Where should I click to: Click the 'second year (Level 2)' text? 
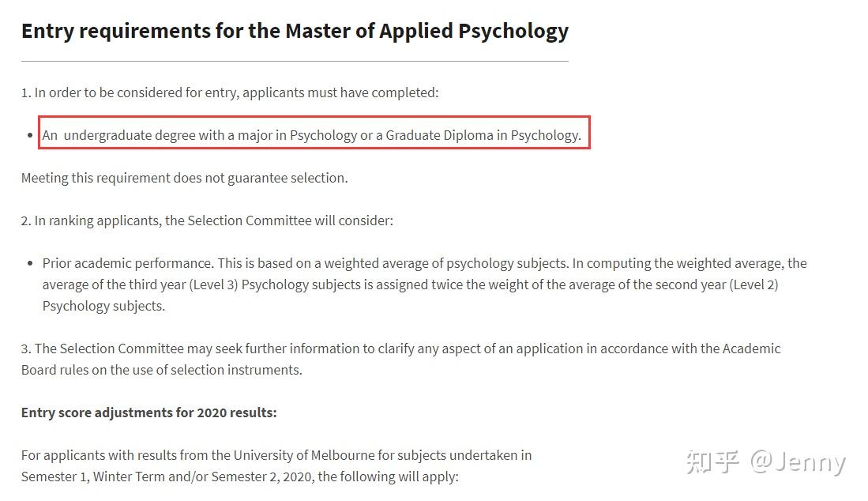tap(723, 284)
